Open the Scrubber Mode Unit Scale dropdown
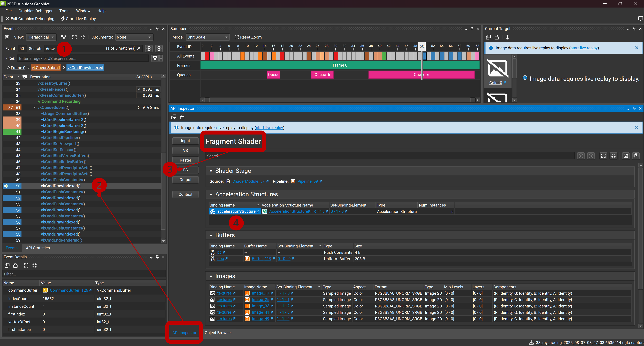The height and width of the screenshot is (346, 644). [x=207, y=37]
